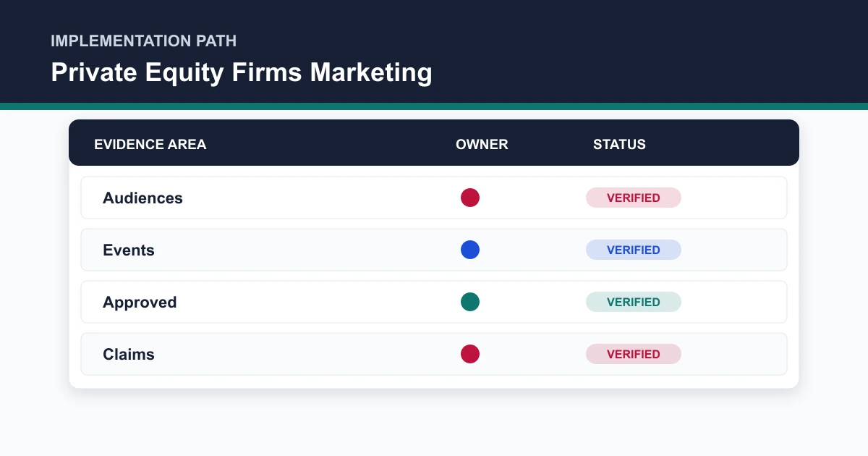Screen dimensions: 868x456
Task: Click the 'Private Equity Firms Marketing' title
Action: click(x=242, y=73)
